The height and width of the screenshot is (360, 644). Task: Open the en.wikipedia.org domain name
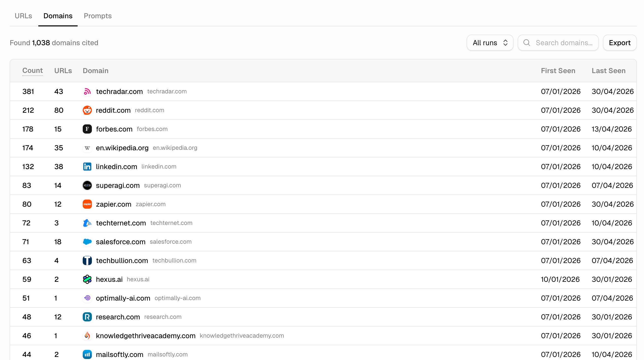pos(122,148)
